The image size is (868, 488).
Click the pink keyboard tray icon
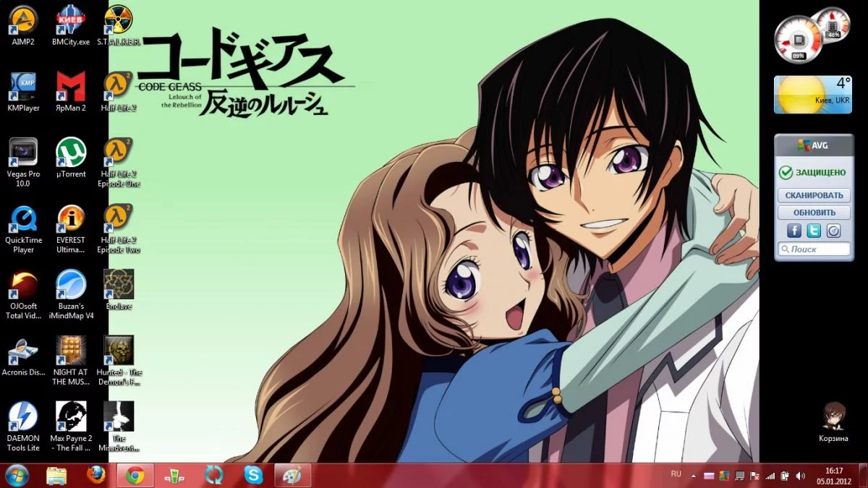(x=710, y=476)
